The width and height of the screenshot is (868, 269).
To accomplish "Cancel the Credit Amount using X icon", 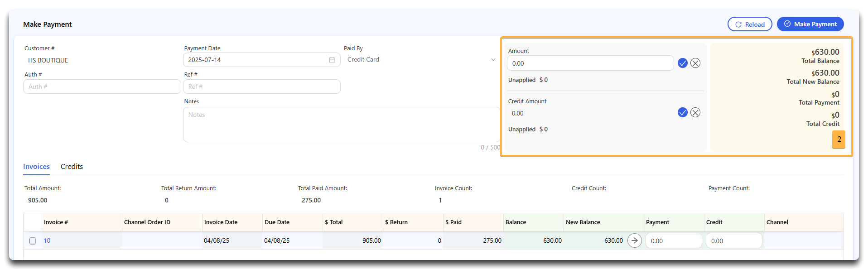I will click(695, 112).
